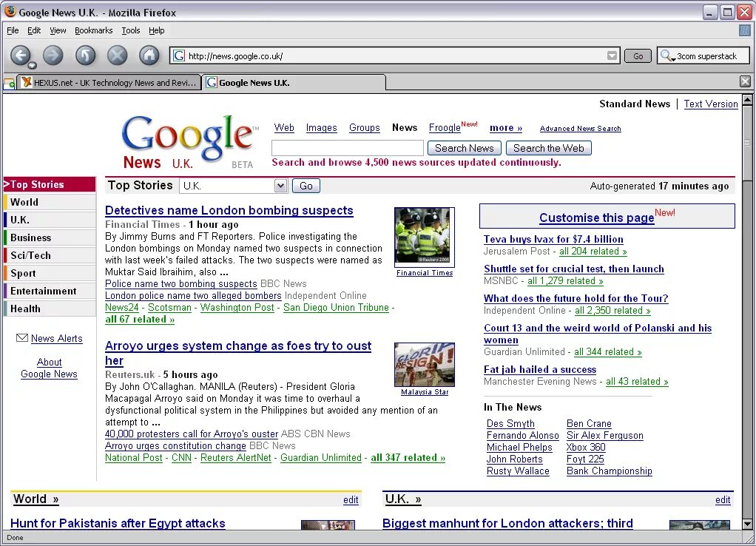
Task: Click the Go button beside the address bar
Action: (x=638, y=56)
